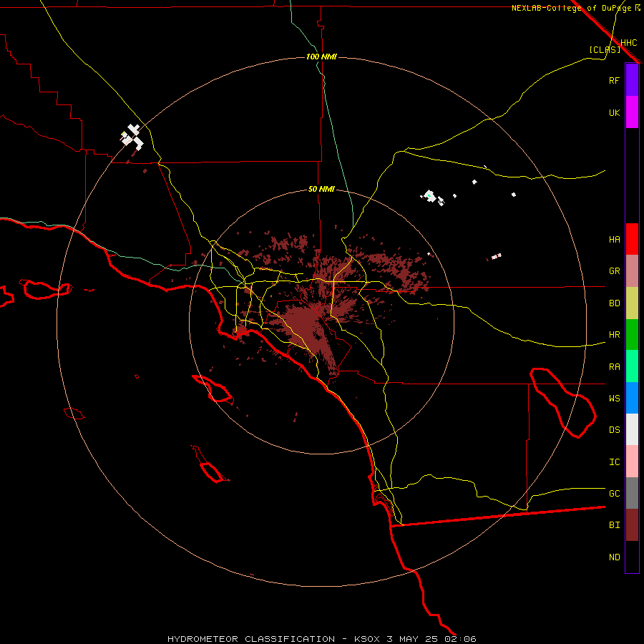Click the HA red legend swatch

click(x=632, y=239)
